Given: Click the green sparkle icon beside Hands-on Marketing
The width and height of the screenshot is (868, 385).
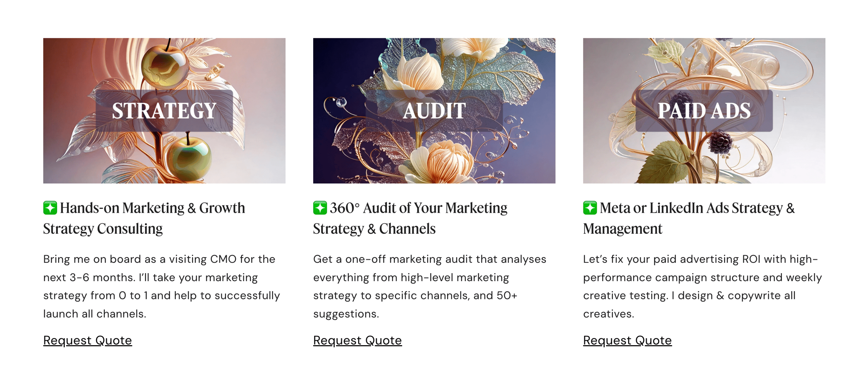Looking at the screenshot, I should (x=50, y=208).
